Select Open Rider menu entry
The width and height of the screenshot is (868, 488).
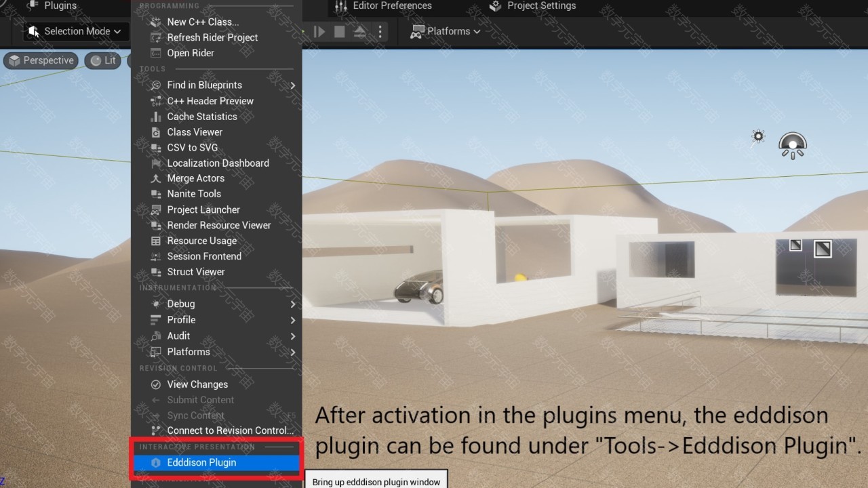coord(216,53)
